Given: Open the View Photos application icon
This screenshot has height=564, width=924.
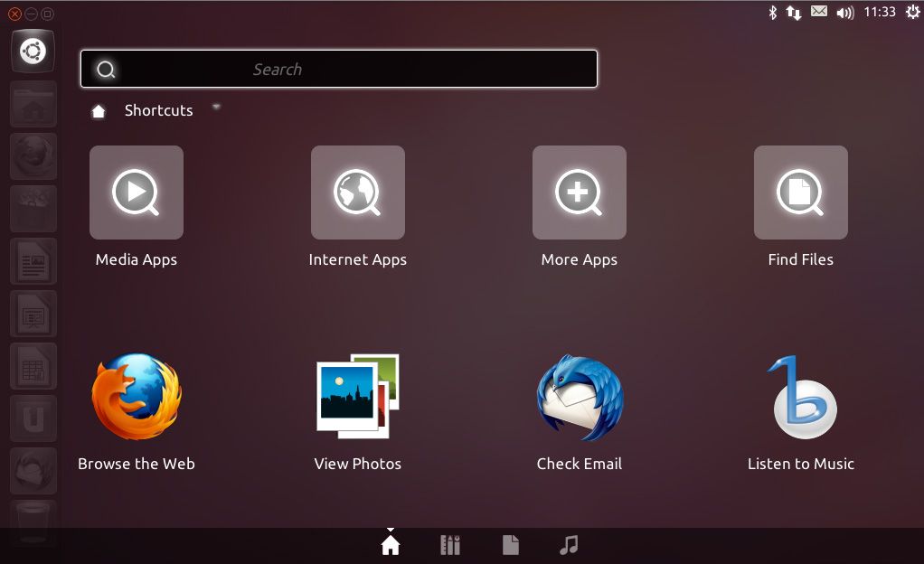Looking at the screenshot, I should tap(358, 397).
